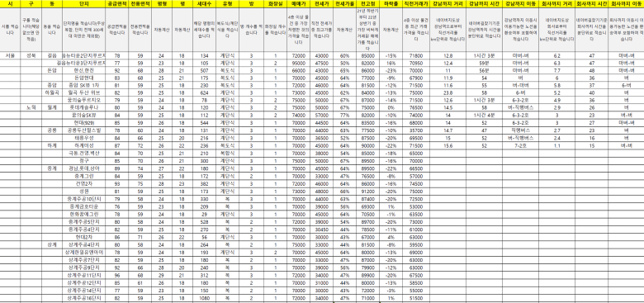
Task: Click the 91200 previous-high value
Action: click(x=367, y=191)
